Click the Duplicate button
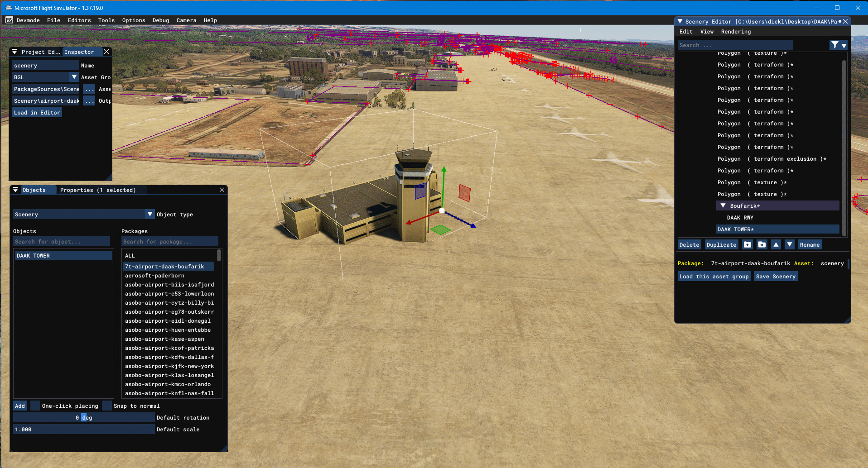This screenshot has height=468, width=868. pyautogui.click(x=722, y=245)
